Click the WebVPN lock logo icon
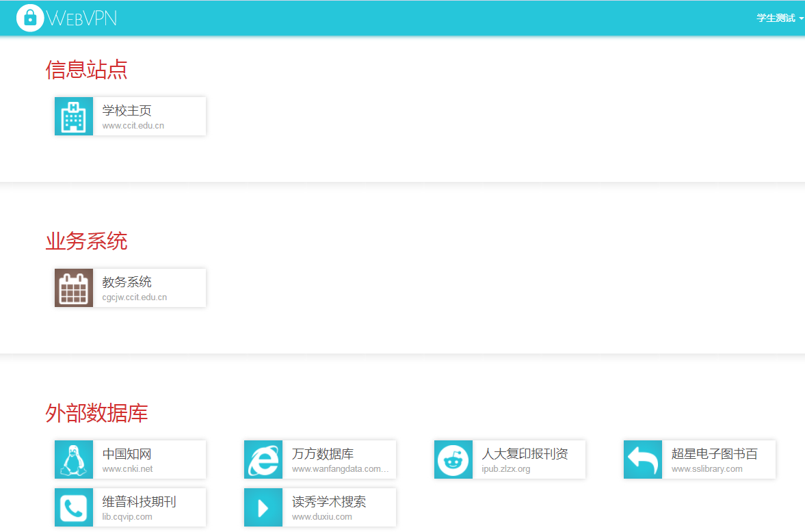 click(x=30, y=18)
